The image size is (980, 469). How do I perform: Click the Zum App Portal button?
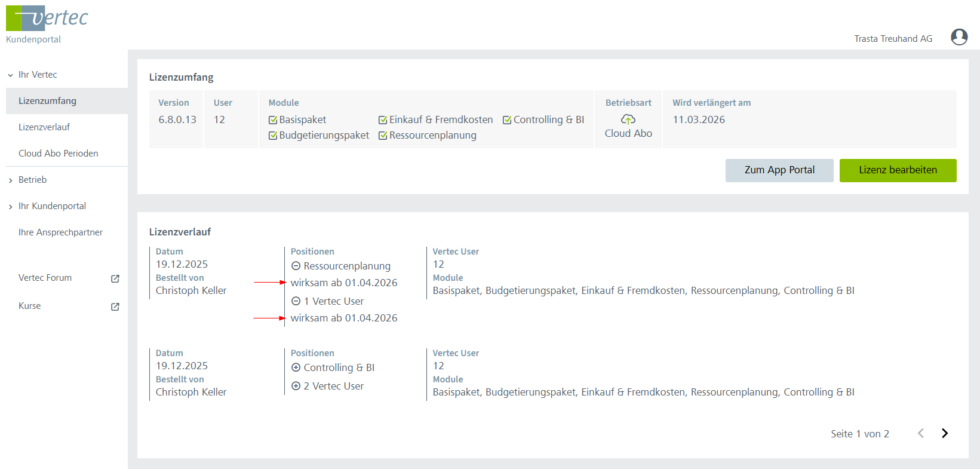pos(779,170)
